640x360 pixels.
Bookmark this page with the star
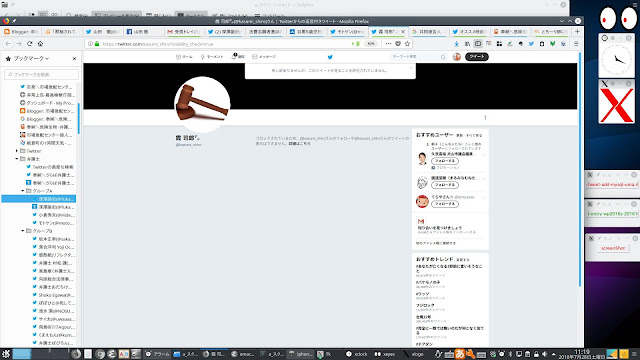407,44
